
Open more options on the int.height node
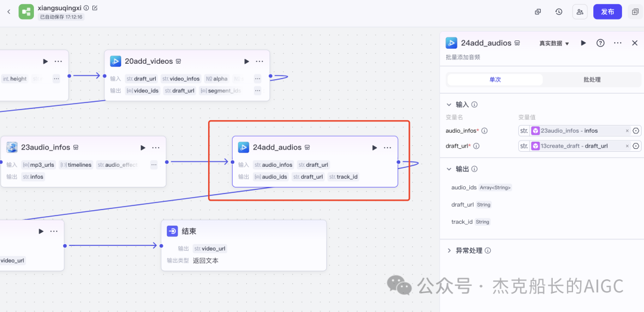coord(58,61)
